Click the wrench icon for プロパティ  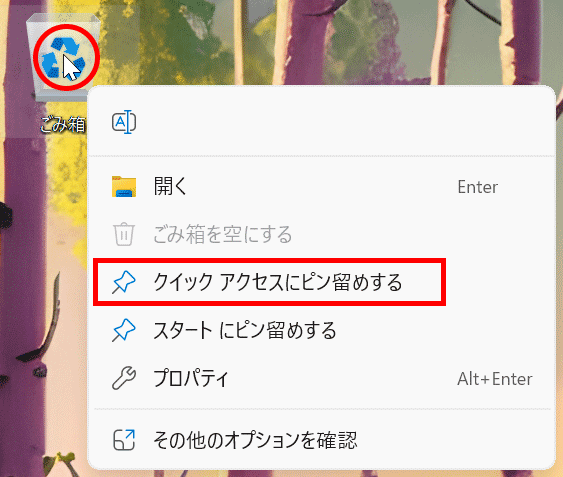click(x=124, y=378)
